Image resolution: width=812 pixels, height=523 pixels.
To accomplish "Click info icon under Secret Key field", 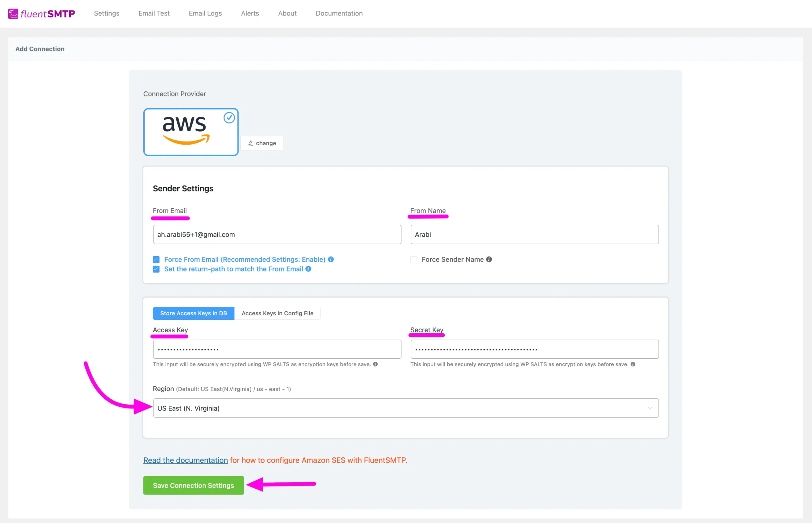I will tap(633, 364).
